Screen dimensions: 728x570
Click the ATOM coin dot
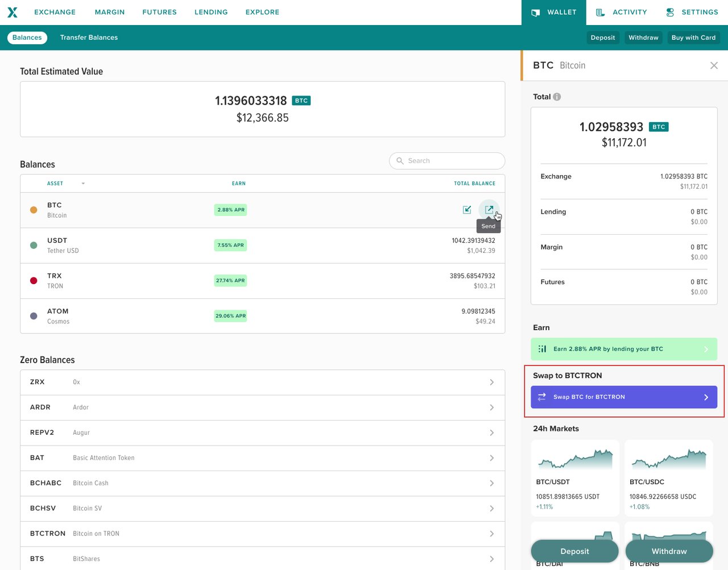34,315
